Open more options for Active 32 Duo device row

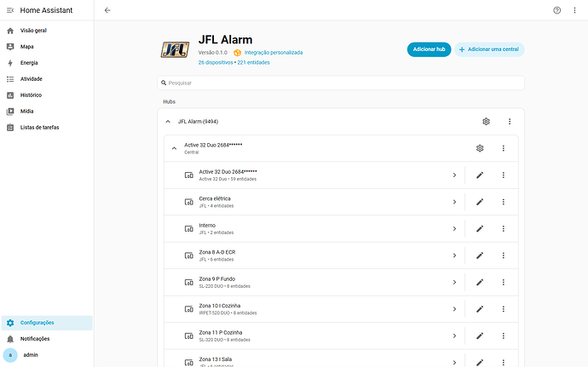[504, 175]
